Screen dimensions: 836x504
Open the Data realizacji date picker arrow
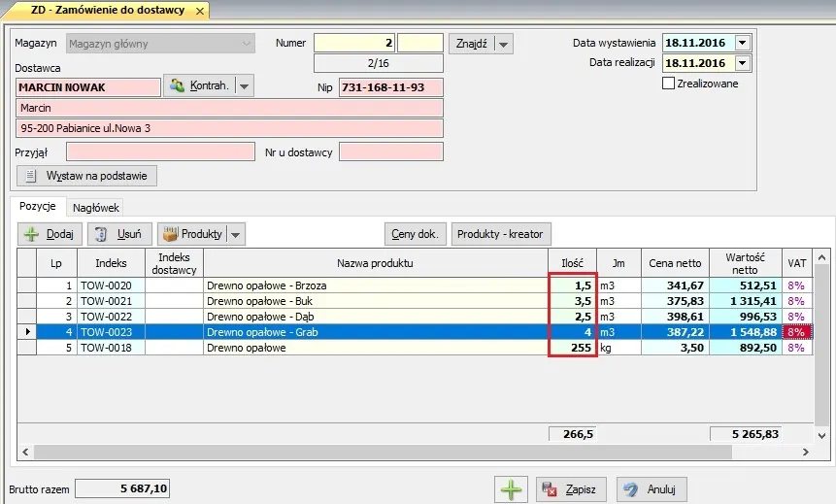743,63
